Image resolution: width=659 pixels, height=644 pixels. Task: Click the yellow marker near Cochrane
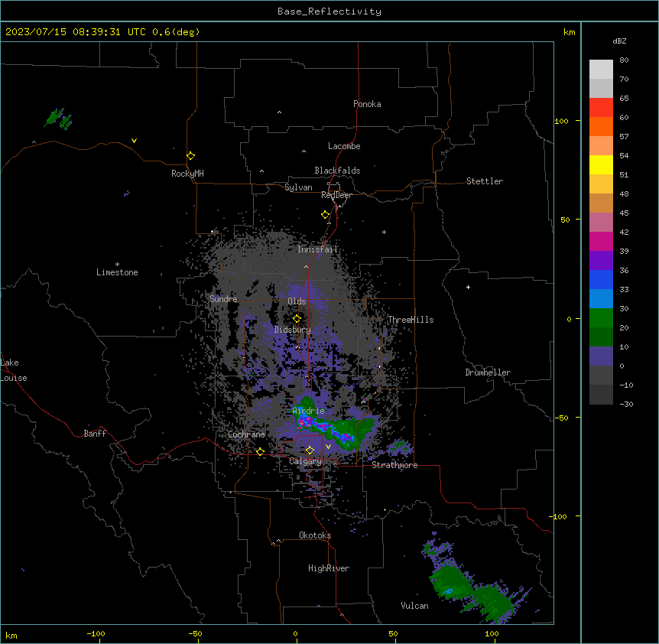pos(260,452)
